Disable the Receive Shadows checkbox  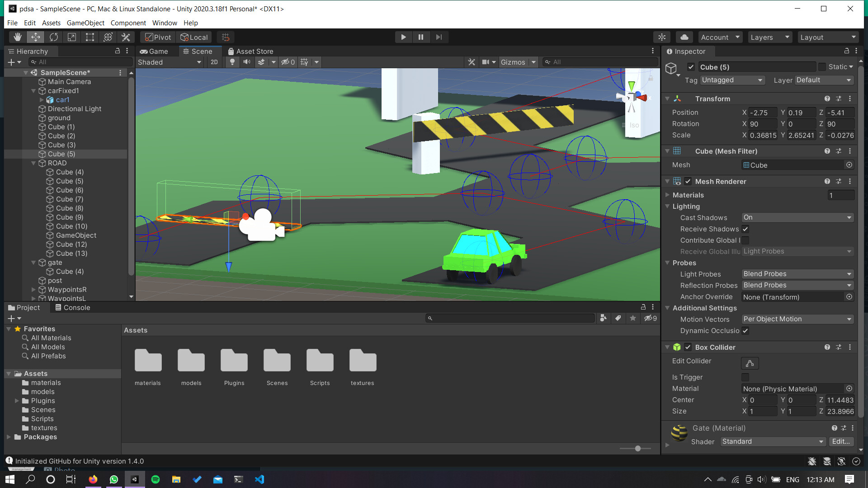(x=745, y=229)
